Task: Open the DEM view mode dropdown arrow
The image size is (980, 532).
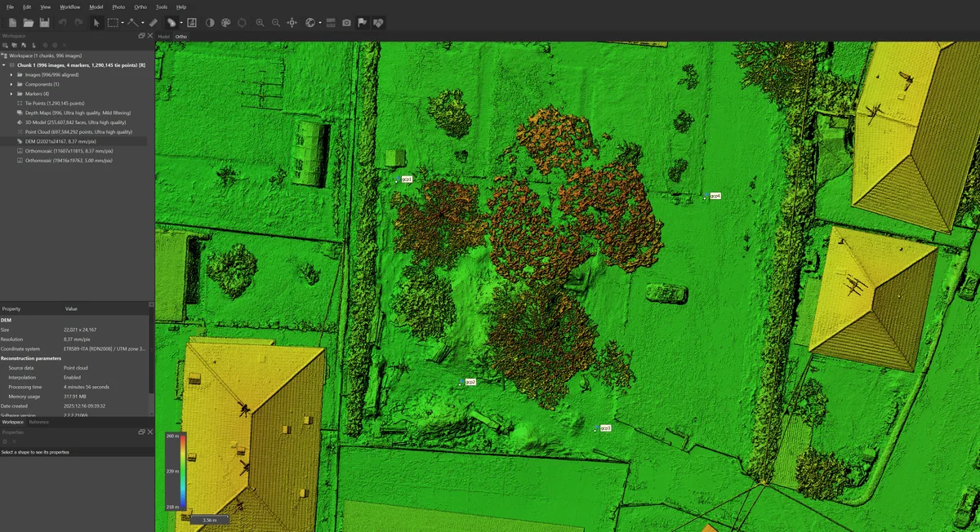Action: [x=180, y=23]
